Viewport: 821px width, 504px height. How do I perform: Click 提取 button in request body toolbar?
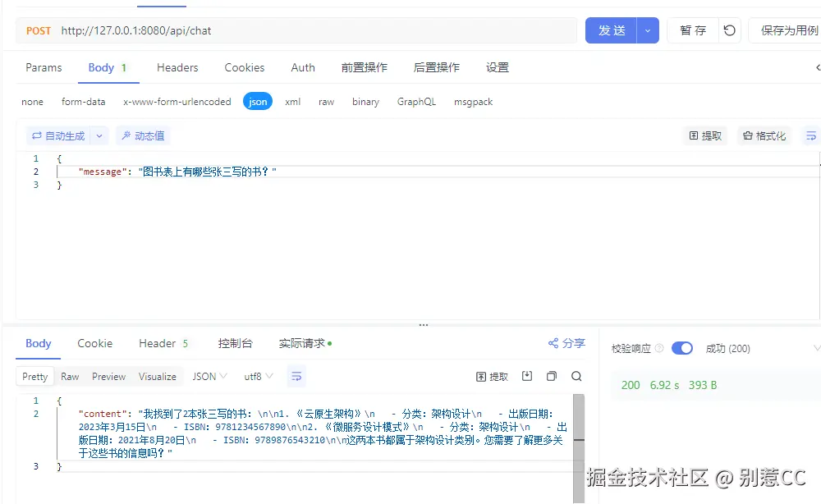tap(705, 136)
